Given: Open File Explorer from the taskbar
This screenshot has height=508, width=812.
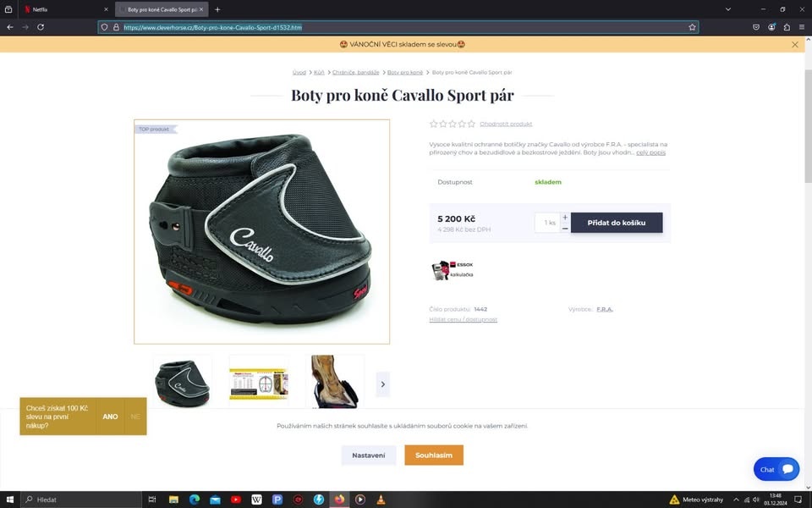Looking at the screenshot, I should point(173,500).
